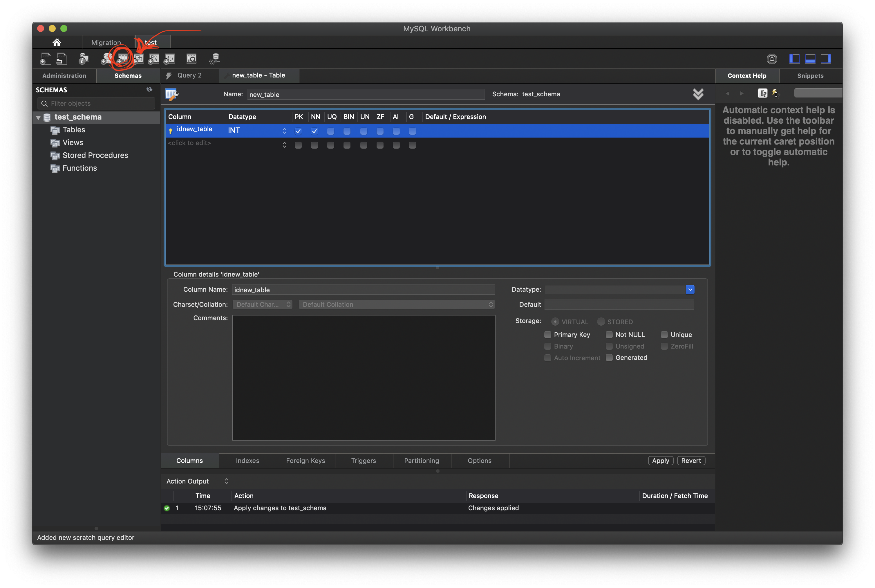Collapse the test_schema tree node
Screen dimensions: 875x588
(x=38, y=117)
